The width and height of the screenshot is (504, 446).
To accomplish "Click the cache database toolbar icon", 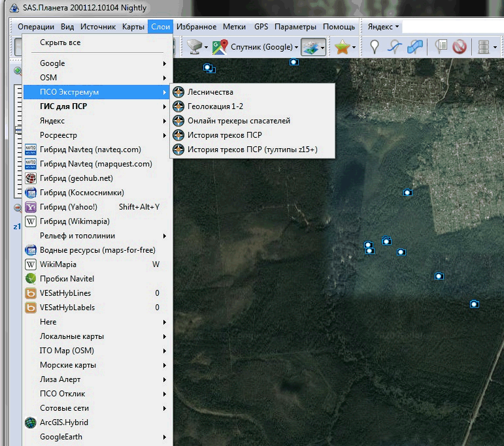I will 484,47.
